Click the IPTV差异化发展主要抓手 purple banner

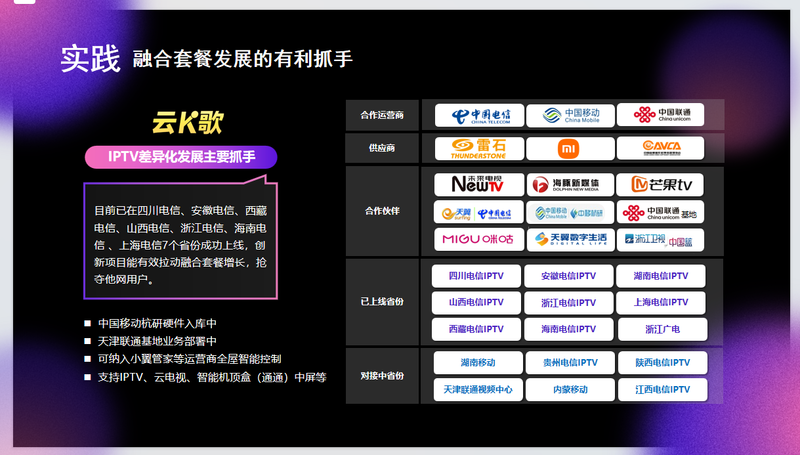[179, 157]
